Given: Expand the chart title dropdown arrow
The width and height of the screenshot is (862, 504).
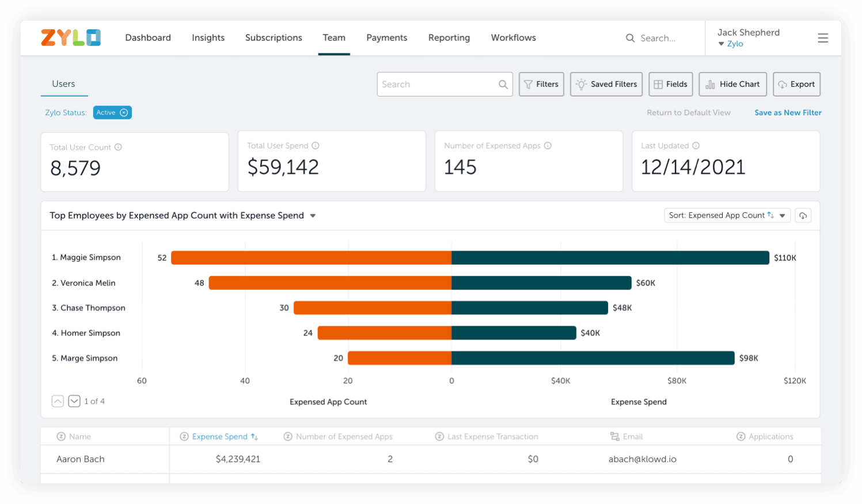Looking at the screenshot, I should (313, 216).
